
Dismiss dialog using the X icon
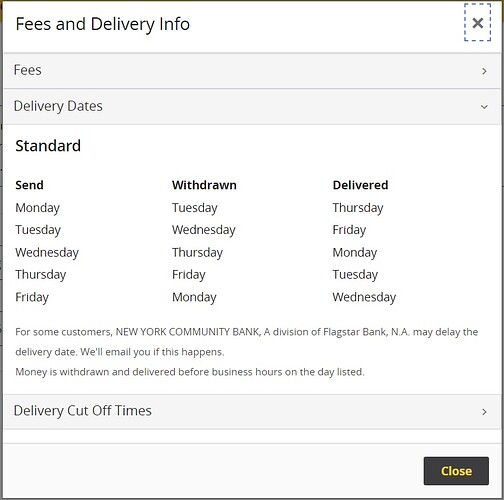coord(478,23)
